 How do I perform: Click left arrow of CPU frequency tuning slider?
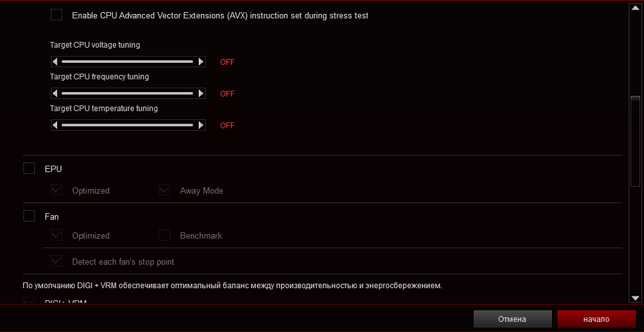click(x=55, y=93)
